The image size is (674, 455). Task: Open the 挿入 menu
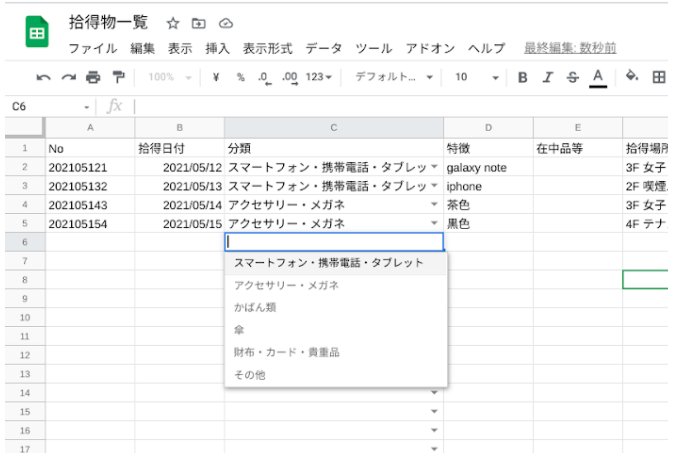pyautogui.click(x=218, y=48)
